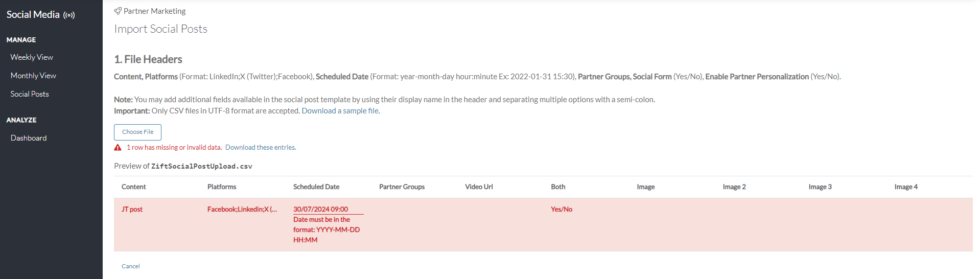This screenshot has height=279, width=980.
Task: Click the JT post content cell
Action: [x=132, y=209]
